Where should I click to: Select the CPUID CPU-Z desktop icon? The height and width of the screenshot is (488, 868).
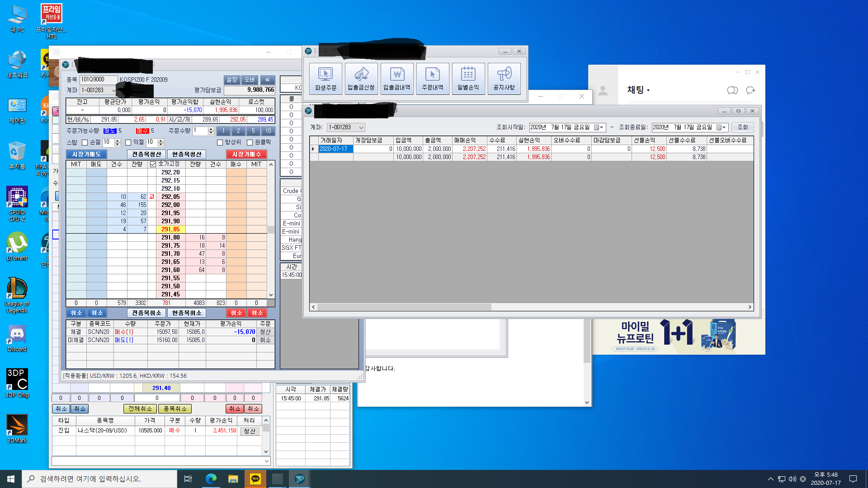(17, 204)
